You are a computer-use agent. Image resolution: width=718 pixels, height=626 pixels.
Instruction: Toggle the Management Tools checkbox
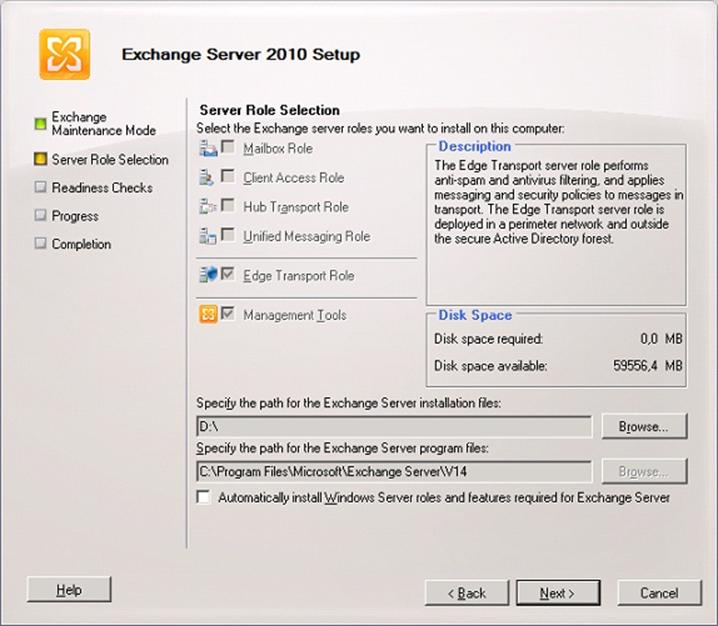tap(228, 314)
